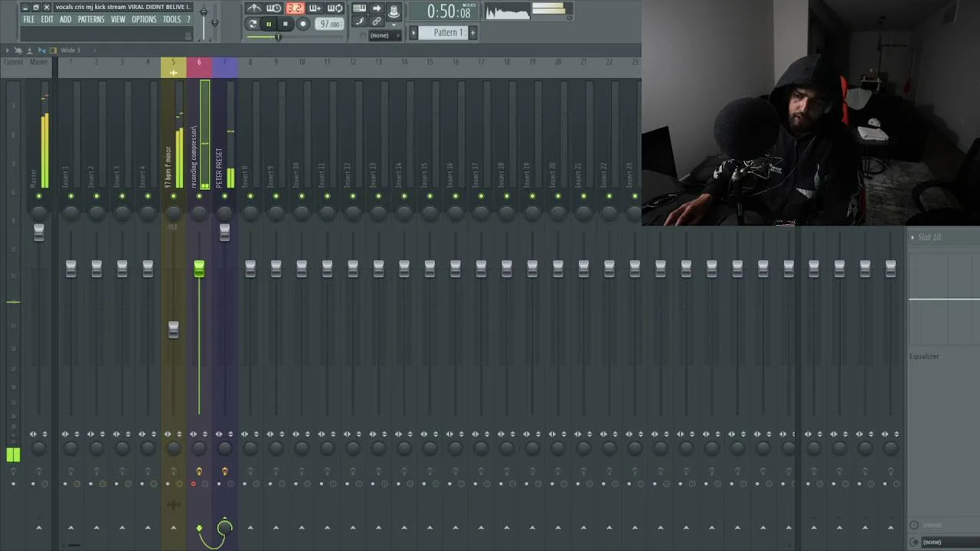Click the output waveform oscilloscope display
Image resolution: width=980 pixels, height=551 pixels.
pos(507,11)
